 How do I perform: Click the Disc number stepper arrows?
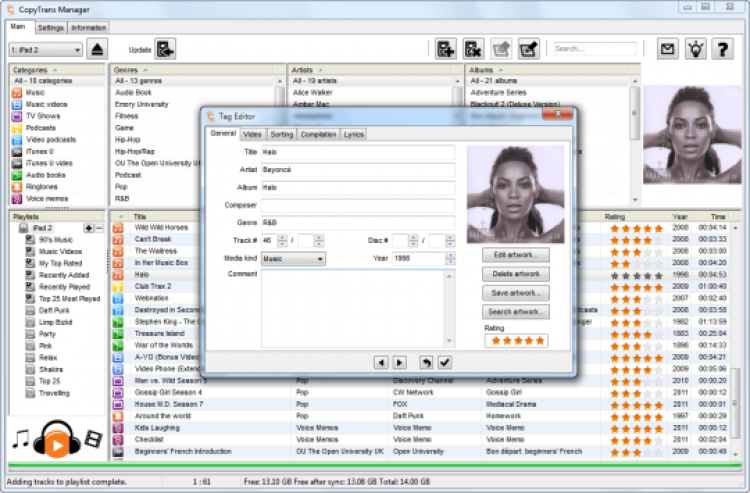413,241
